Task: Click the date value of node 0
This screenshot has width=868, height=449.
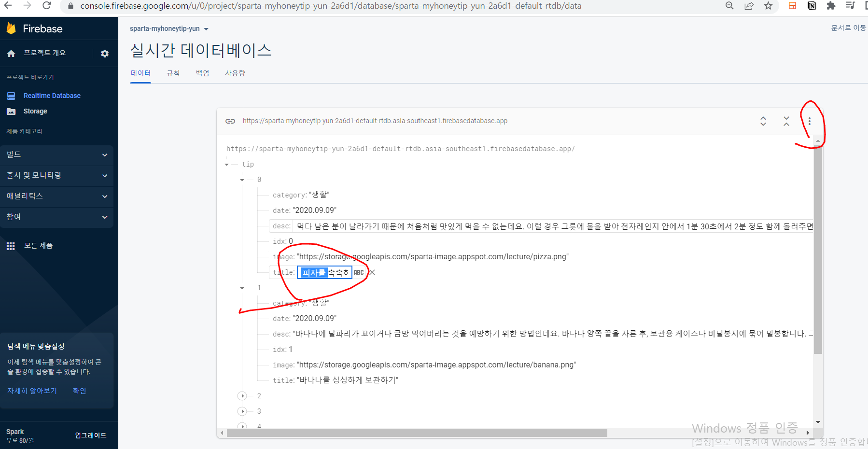Action: coord(315,210)
